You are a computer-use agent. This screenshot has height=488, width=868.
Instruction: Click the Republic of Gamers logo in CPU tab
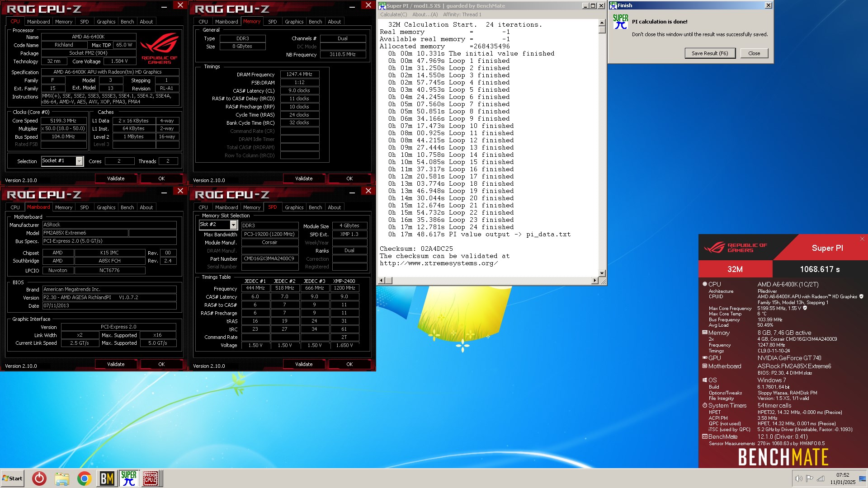point(159,49)
